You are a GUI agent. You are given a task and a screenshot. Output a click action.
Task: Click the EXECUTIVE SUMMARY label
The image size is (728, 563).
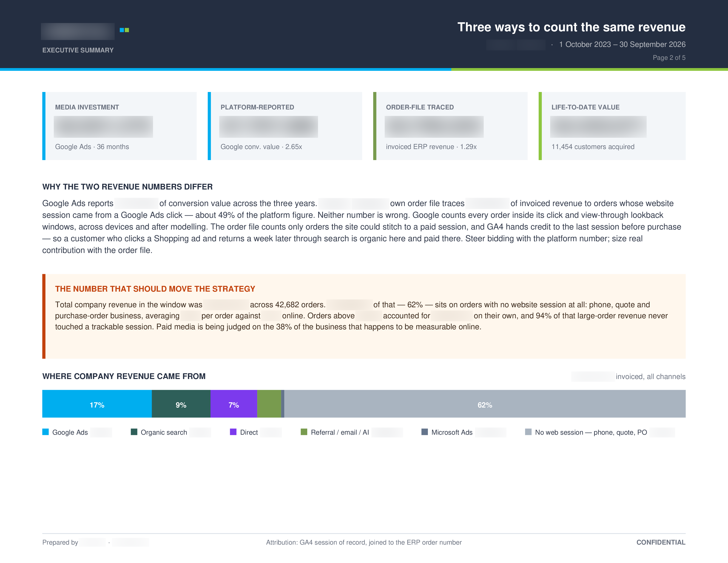[x=78, y=50]
